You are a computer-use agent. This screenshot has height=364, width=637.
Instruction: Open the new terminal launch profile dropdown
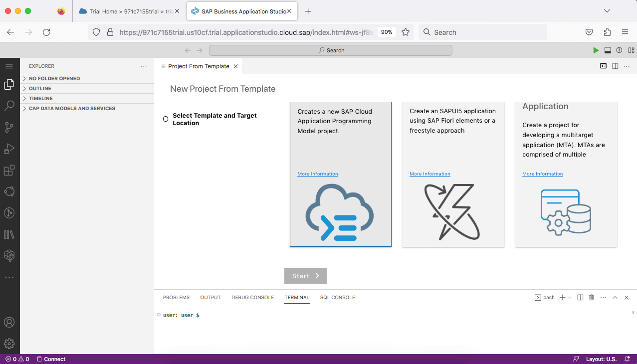570,298
